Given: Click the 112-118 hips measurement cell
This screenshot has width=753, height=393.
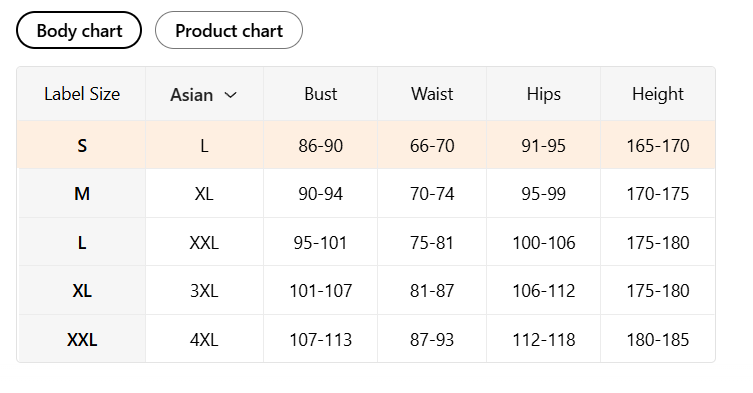Looking at the screenshot, I should point(544,339).
